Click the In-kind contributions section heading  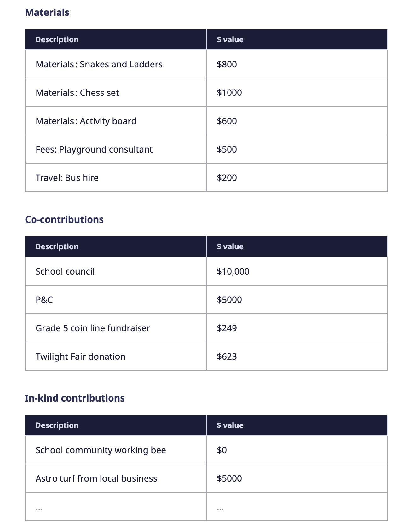tap(75, 398)
